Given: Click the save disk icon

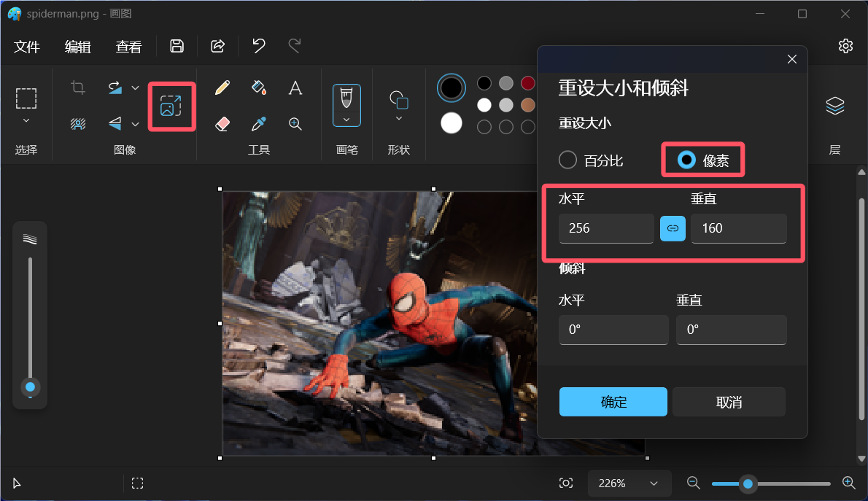Looking at the screenshot, I should 177,46.
